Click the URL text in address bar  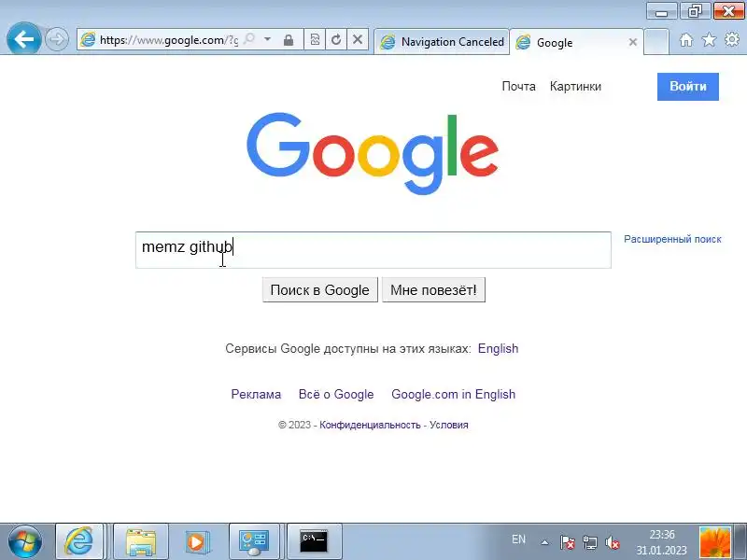tap(169, 40)
